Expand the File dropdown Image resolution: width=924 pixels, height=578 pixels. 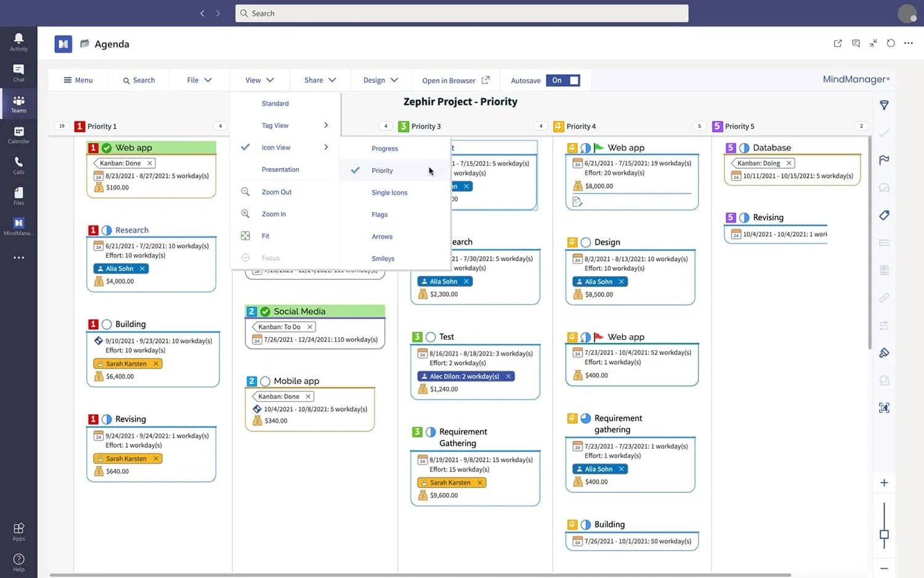click(199, 80)
